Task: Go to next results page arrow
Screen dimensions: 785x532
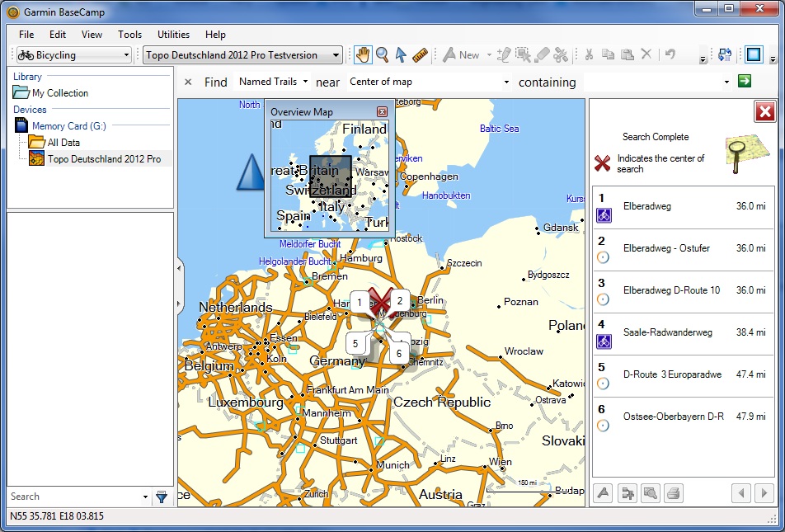Action: click(764, 493)
